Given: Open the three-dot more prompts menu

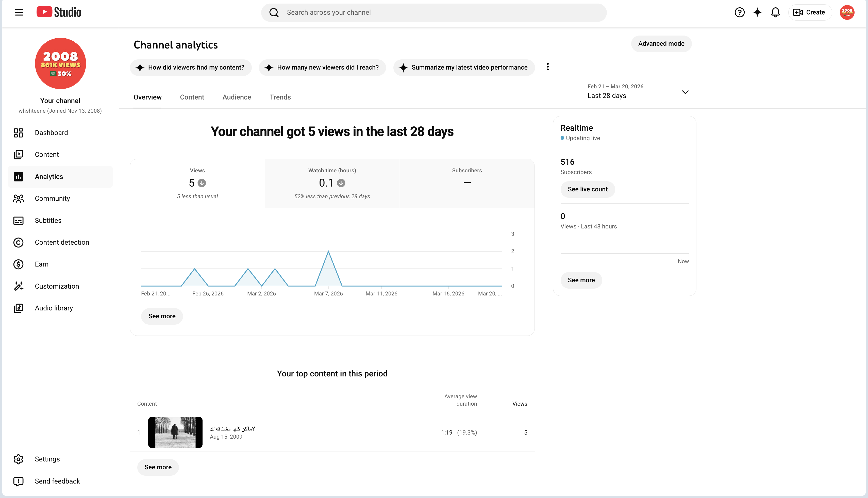Looking at the screenshot, I should [547, 67].
